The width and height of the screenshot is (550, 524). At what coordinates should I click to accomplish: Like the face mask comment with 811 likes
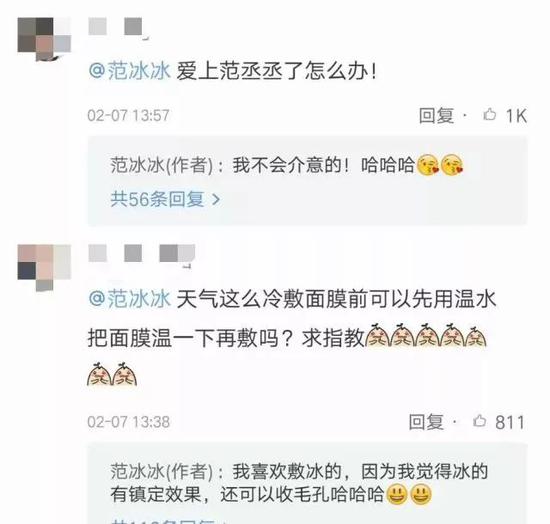coord(479,421)
